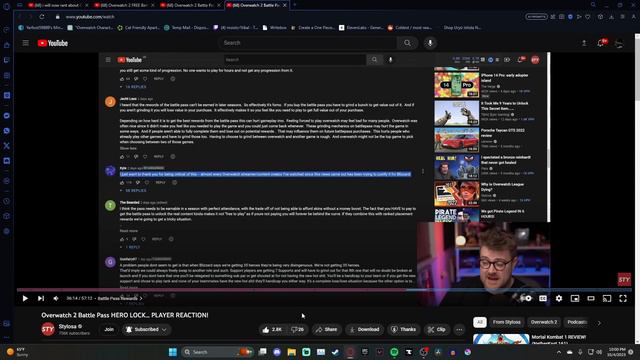Open the weather widget on the taskbar
The height and width of the screenshot is (360, 640).
click(x=17, y=352)
